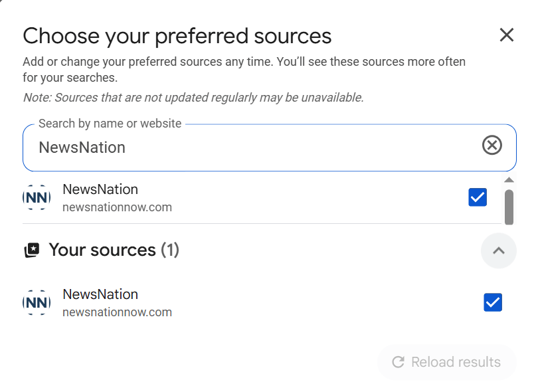The height and width of the screenshot is (392, 536).
Task: Select the NewsNation name in search results
Action: pos(100,189)
